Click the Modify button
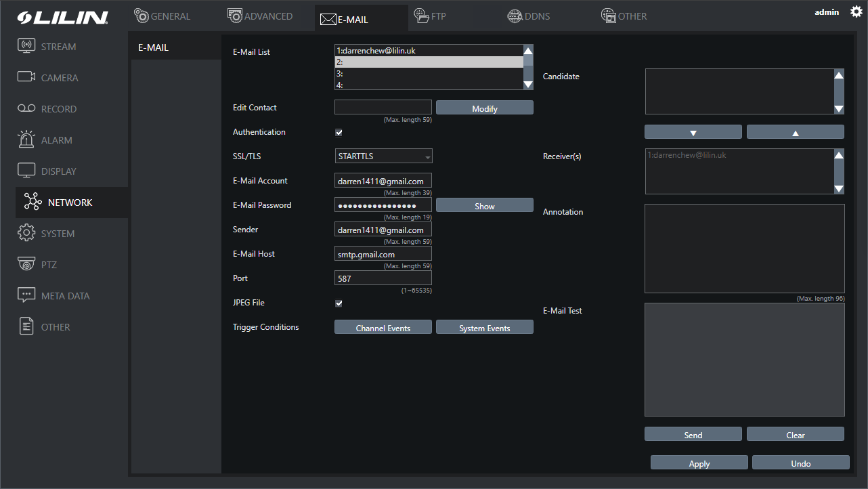The height and width of the screenshot is (489, 868). (485, 108)
